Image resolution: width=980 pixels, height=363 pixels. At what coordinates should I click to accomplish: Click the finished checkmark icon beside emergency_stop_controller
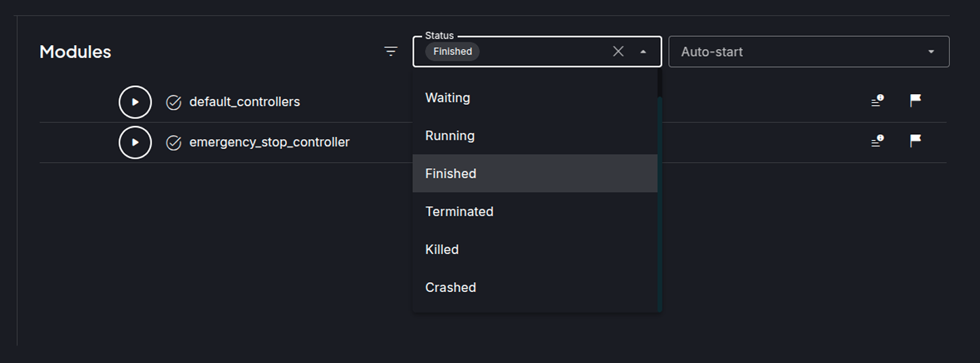174,143
